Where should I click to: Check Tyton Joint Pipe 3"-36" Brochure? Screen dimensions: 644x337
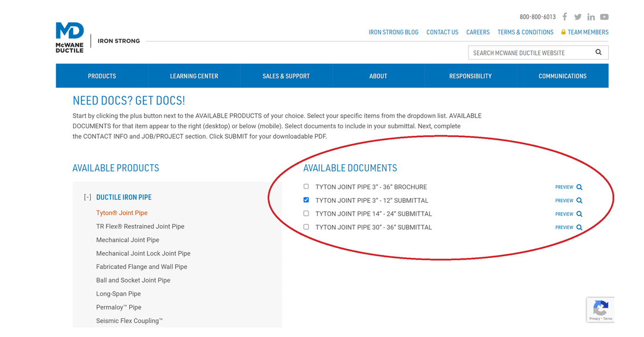[306, 186]
